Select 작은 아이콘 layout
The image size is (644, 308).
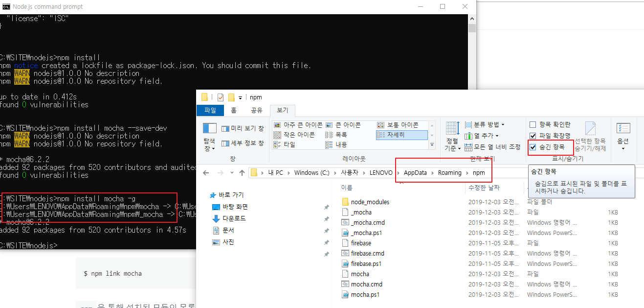294,135
